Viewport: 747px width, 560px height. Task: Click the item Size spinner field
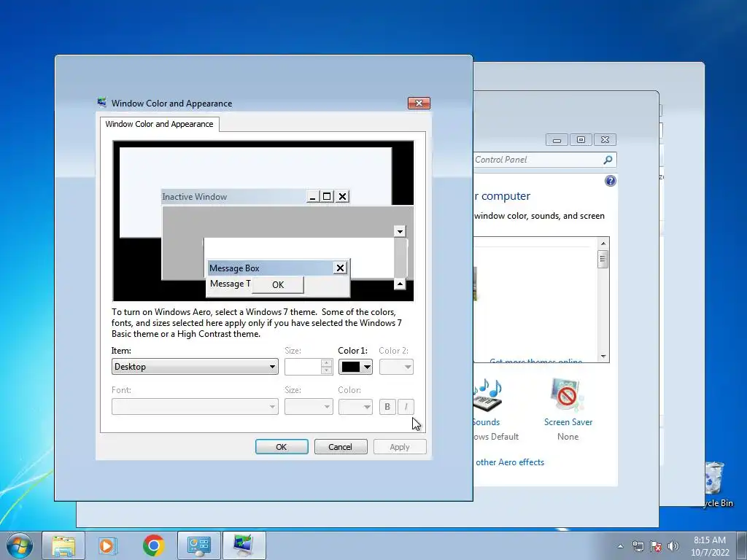309,367
